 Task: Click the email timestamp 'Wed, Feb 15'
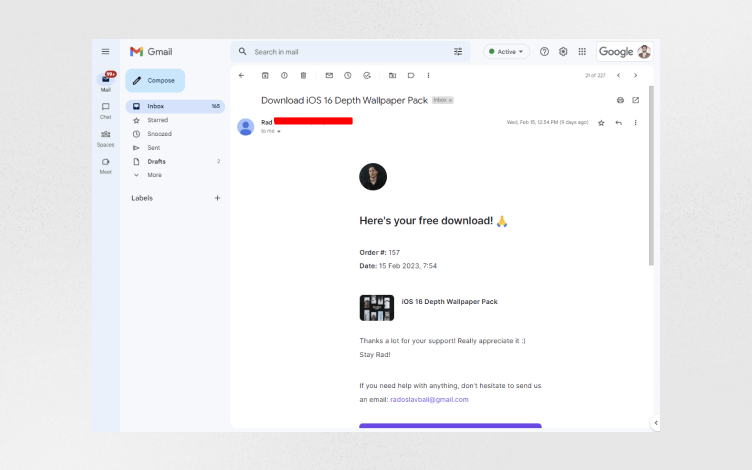547,122
